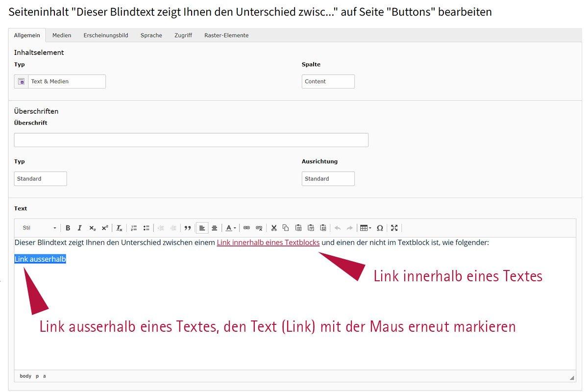This screenshot has height=392, width=588.
Task: Click the Unlink icon
Action: point(259,228)
